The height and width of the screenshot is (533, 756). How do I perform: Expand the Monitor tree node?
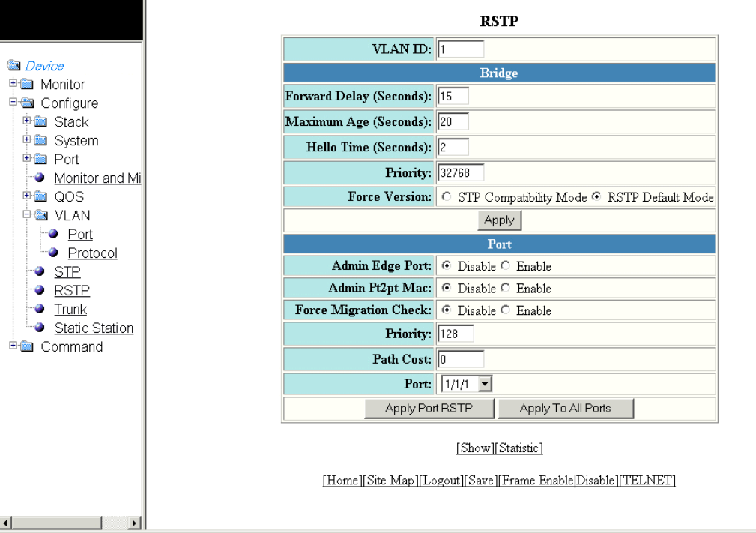point(13,83)
